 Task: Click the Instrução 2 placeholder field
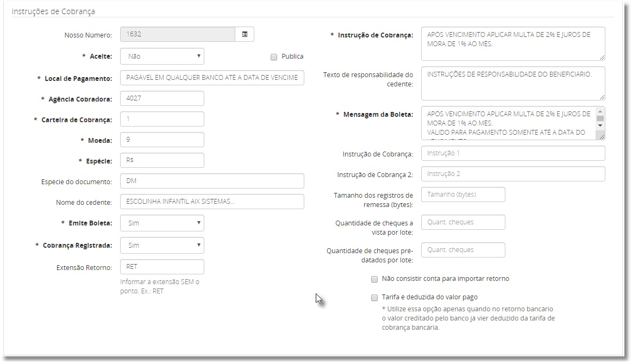(x=512, y=174)
